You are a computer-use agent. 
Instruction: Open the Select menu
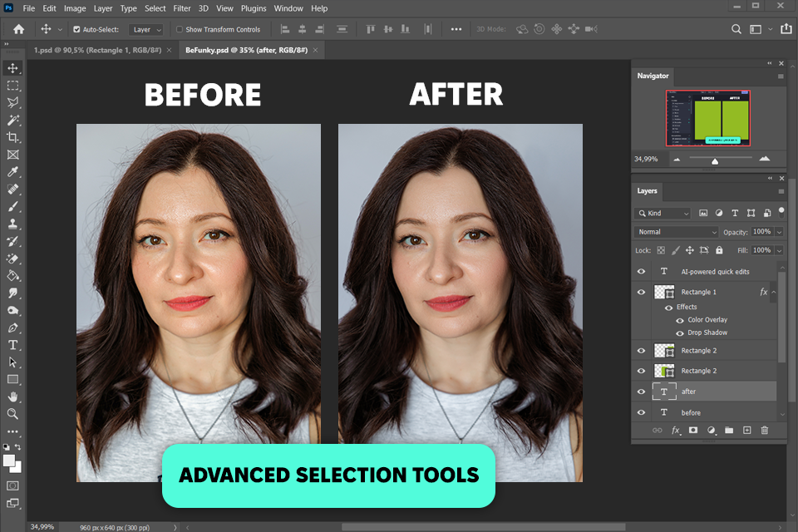point(155,8)
